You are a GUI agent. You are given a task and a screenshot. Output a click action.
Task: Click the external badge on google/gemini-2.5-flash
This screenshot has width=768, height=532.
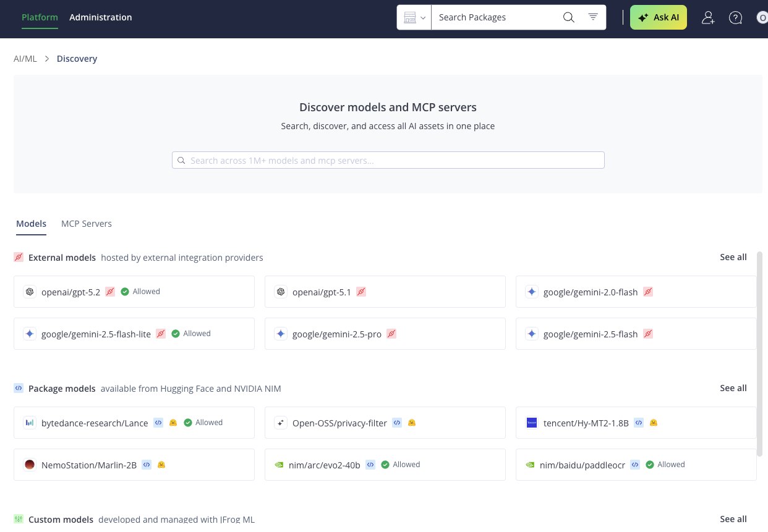tap(648, 334)
